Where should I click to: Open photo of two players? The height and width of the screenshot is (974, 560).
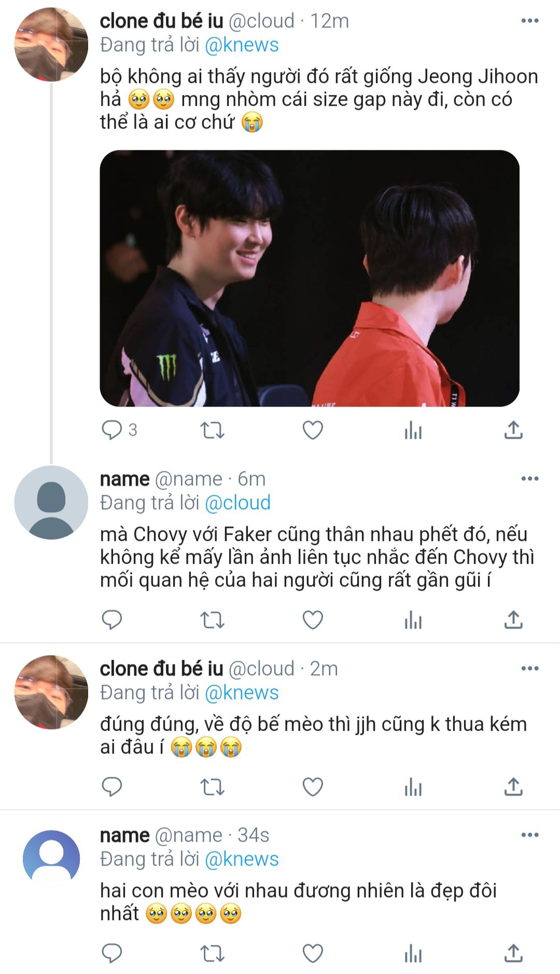click(x=310, y=278)
